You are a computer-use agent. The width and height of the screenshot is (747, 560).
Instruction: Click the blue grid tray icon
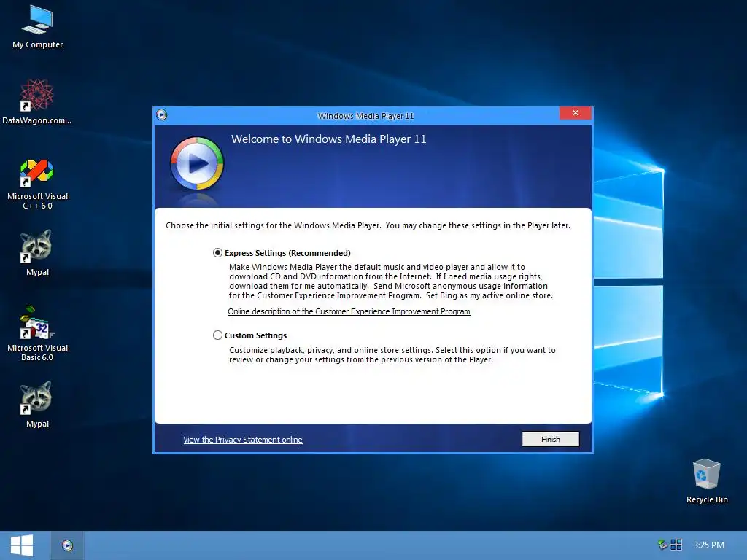[676, 544]
